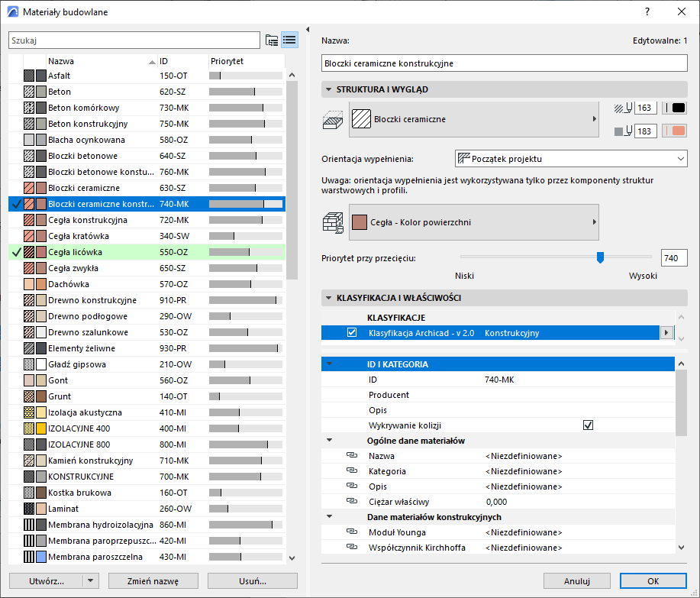Open Cegła - Kolor powierzchni surface selector
700x598 pixels.
pos(473,222)
